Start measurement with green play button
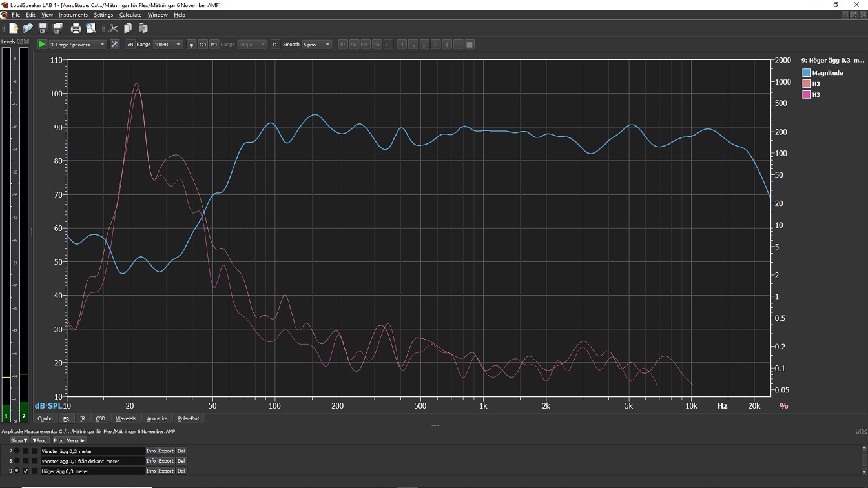 point(42,45)
